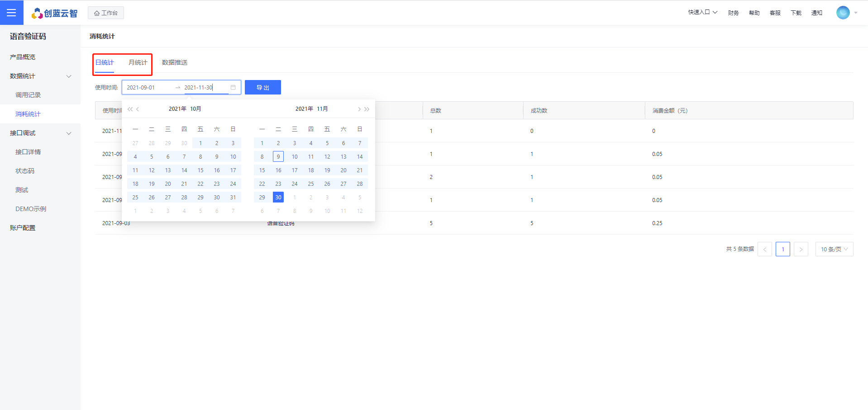Select 消耗统计 in the sidebar
Image resolution: width=868 pixels, height=410 pixels.
coord(40,114)
